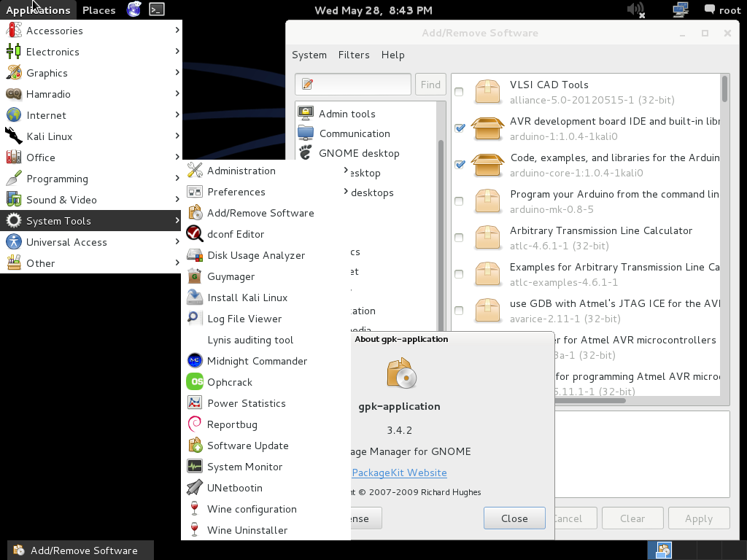Open the Help menu in Add/Remove Software
The width and height of the screenshot is (747, 560).
click(393, 55)
